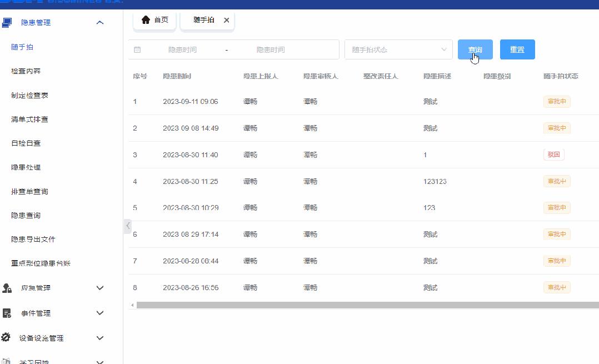Collapse the left navigation panel arrow
Screen dimensions: 599x364
pyautogui.click(x=127, y=226)
